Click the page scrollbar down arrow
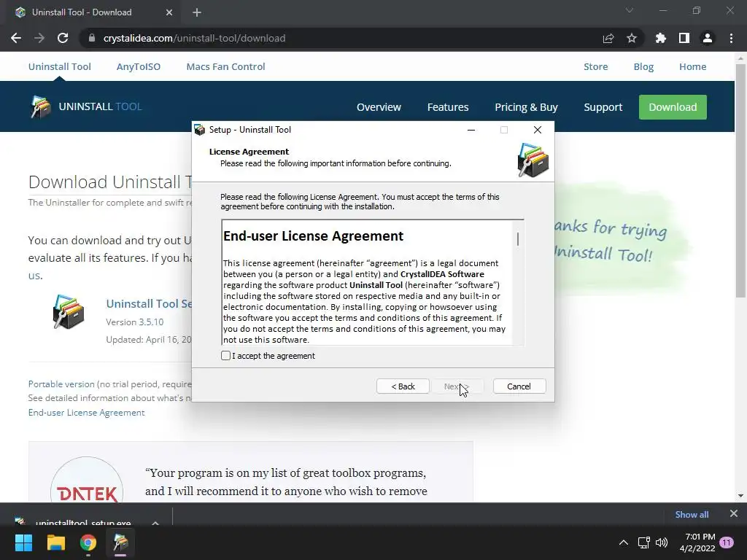This screenshot has height=560, width=747. click(x=740, y=496)
